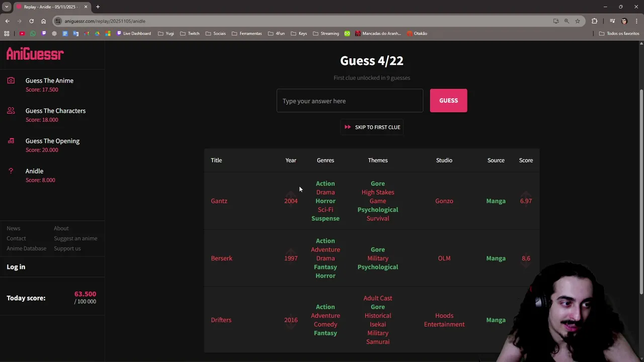Open Guess The Characters mode

[x=55, y=111]
